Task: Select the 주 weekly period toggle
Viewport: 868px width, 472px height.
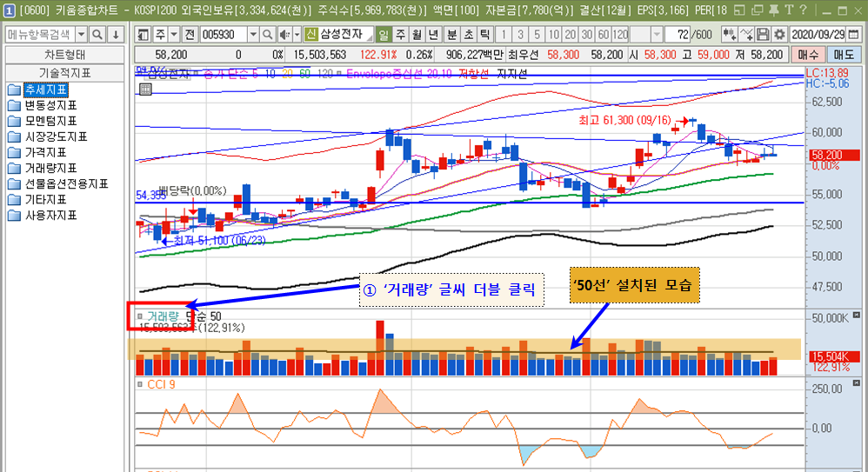Action: tap(400, 35)
